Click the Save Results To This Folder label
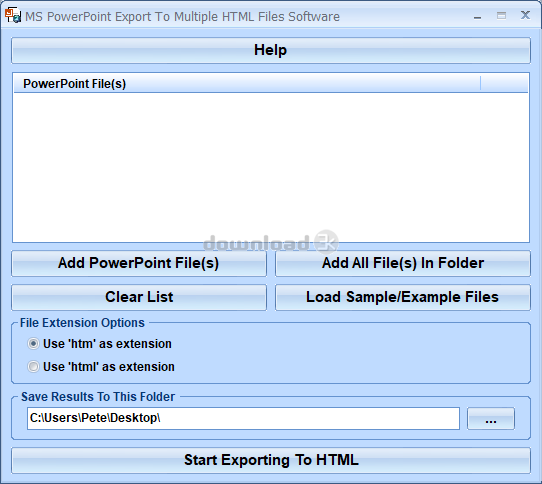This screenshot has width=542, height=484. click(x=98, y=397)
